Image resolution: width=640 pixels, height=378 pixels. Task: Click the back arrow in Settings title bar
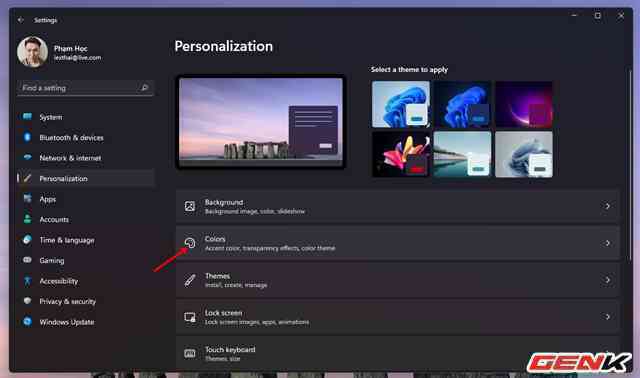pyautogui.click(x=21, y=20)
